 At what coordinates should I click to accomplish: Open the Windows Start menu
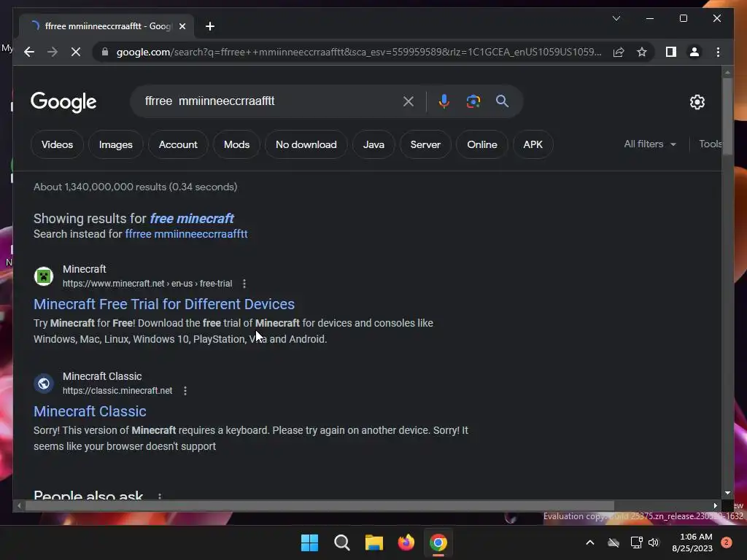[309, 542]
